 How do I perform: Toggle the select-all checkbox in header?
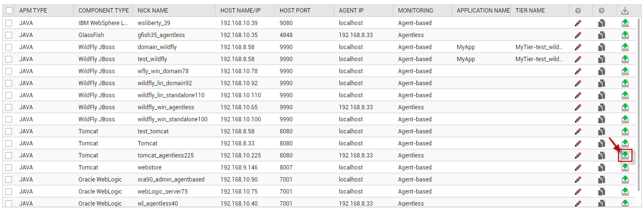9,11
